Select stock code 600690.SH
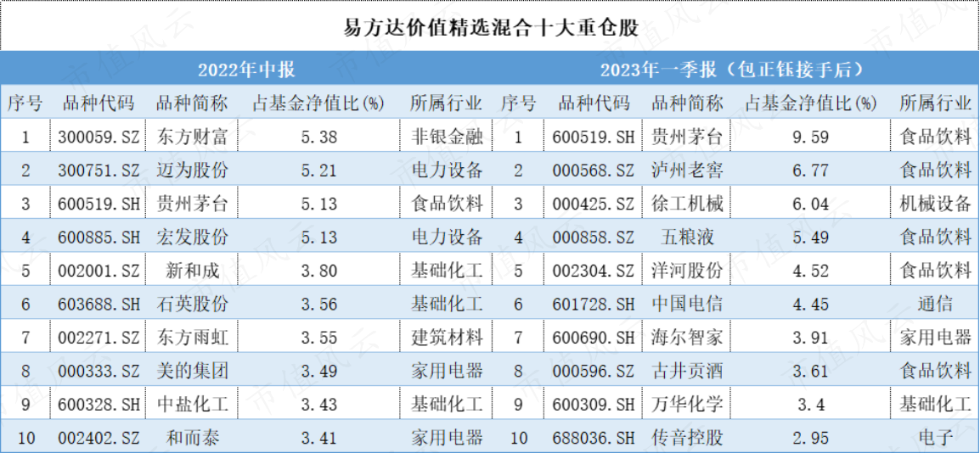The width and height of the screenshot is (980, 453). (x=593, y=338)
